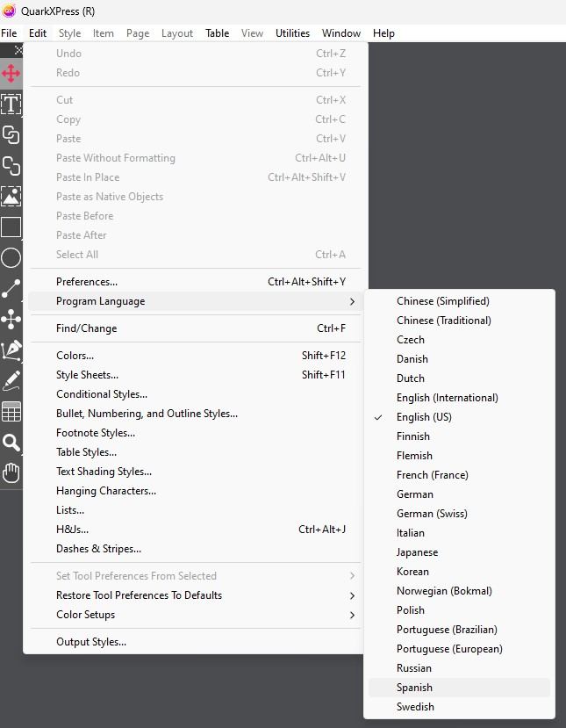Expand Restore Tool Preferences To Defaults submenu

(196, 595)
